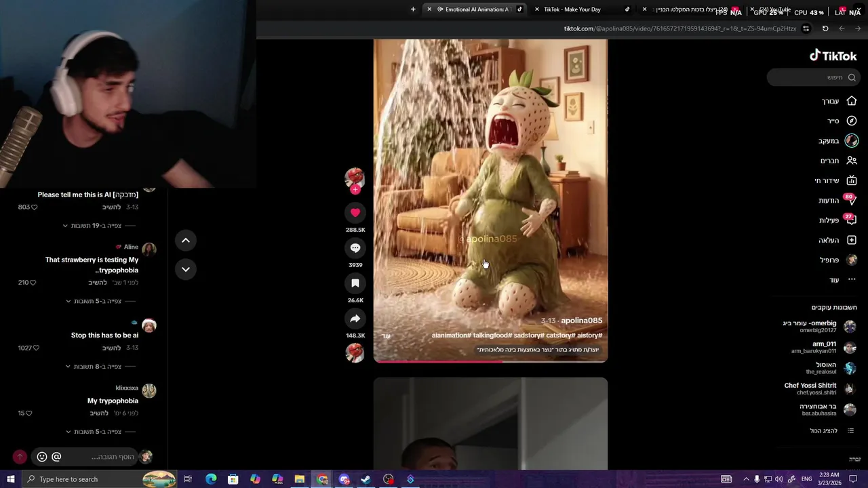Image resolution: width=868 pixels, height=488 pixels.
Task: Open Messages icon with the 80 badge
Action: coord(851,201)
